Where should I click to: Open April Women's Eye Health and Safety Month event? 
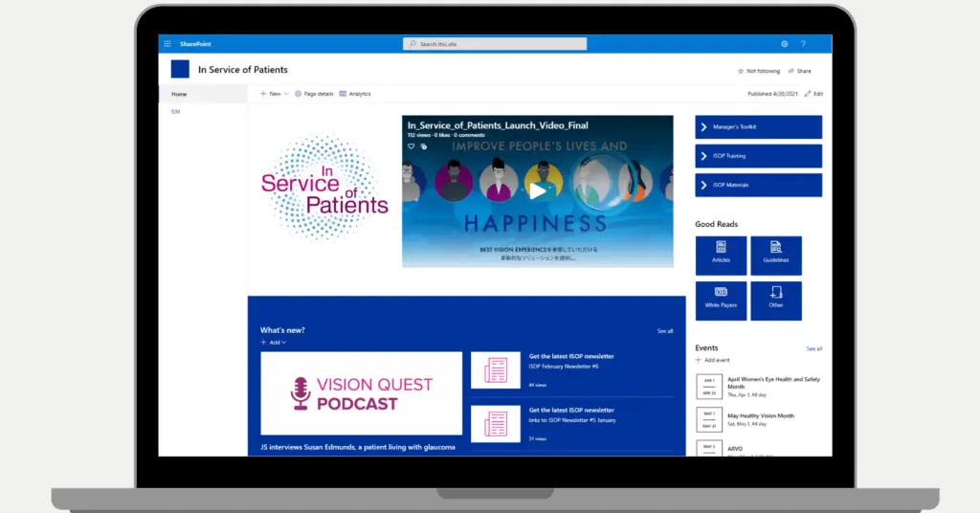click(x=773, y=383)
